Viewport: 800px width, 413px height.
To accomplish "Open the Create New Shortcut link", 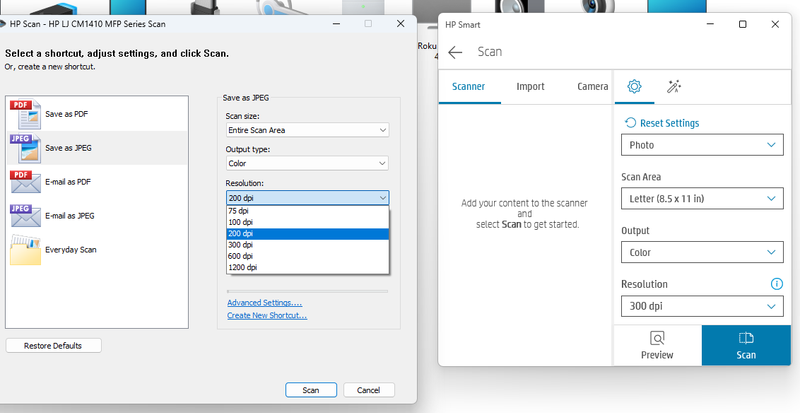I will click(x=267, y=315).
